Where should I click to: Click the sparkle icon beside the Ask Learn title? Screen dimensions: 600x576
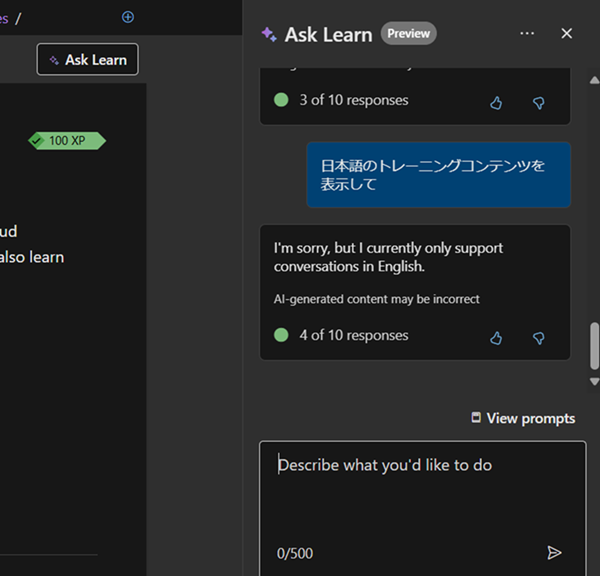[x=269, y=34]
